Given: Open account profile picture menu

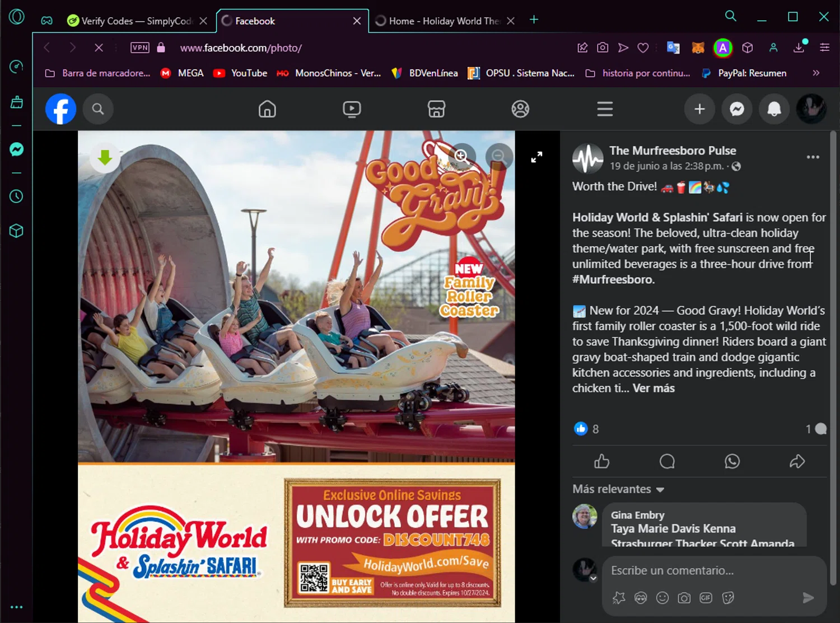Looking at the screenshot, I should pos(811,109).
